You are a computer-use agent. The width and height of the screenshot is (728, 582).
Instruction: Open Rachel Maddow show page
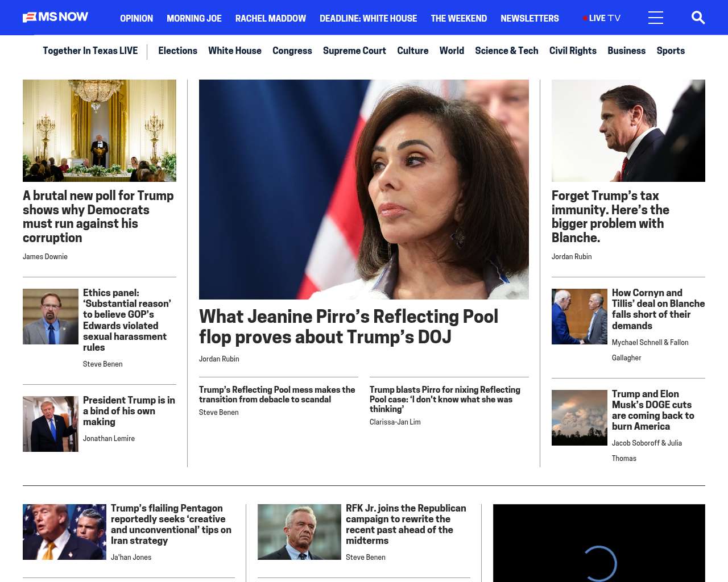tap(271, 18)
